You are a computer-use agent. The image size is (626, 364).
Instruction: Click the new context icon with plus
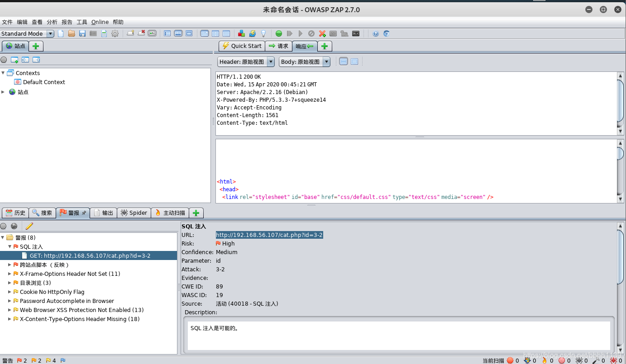point(14,59)
